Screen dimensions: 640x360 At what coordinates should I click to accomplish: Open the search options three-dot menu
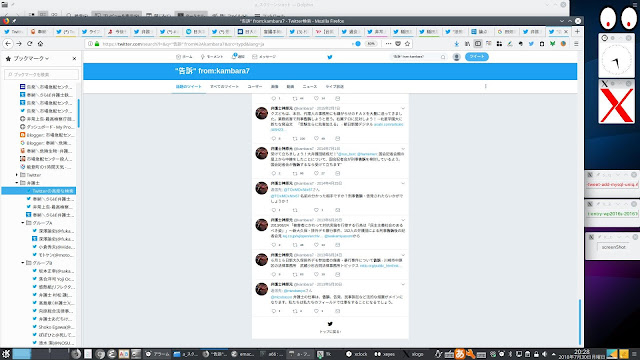[485, 86]
